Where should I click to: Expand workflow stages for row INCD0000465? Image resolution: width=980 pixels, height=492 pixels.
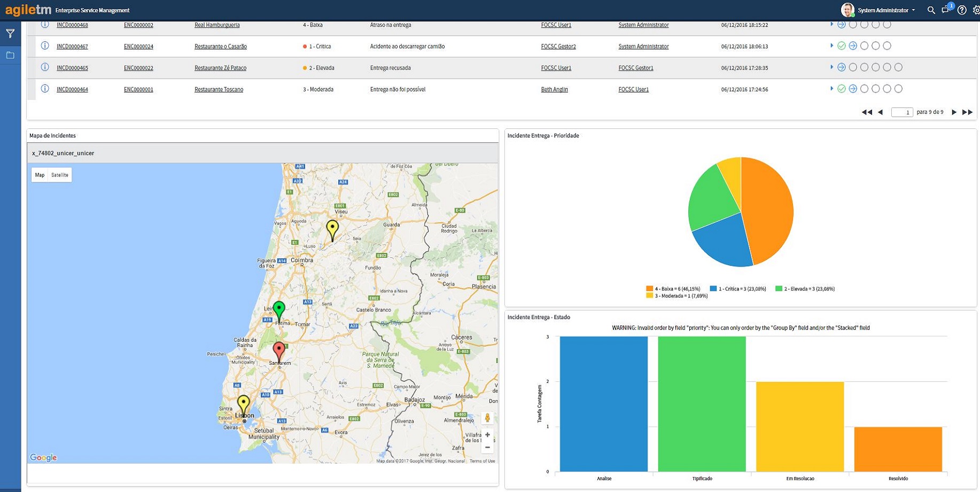(831, 67)
